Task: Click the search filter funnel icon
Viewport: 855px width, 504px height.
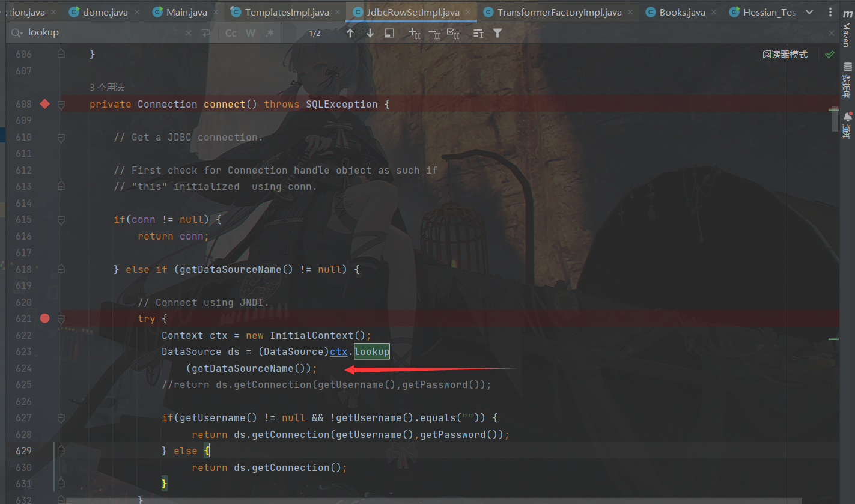Action: (497, 34)
